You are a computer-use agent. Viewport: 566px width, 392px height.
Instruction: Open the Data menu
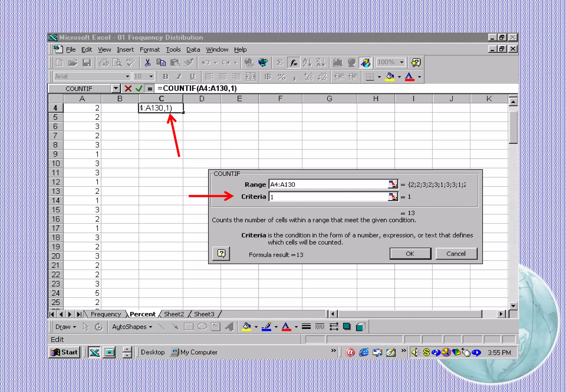tap(193, 49)
